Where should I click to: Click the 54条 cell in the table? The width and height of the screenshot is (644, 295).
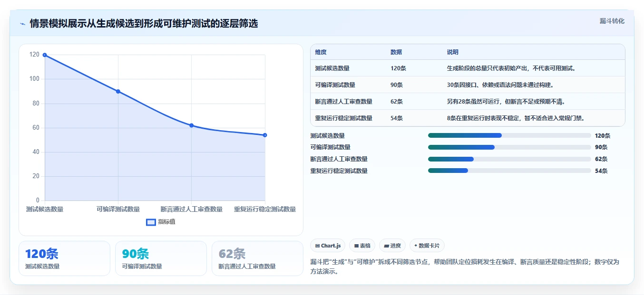397,118
